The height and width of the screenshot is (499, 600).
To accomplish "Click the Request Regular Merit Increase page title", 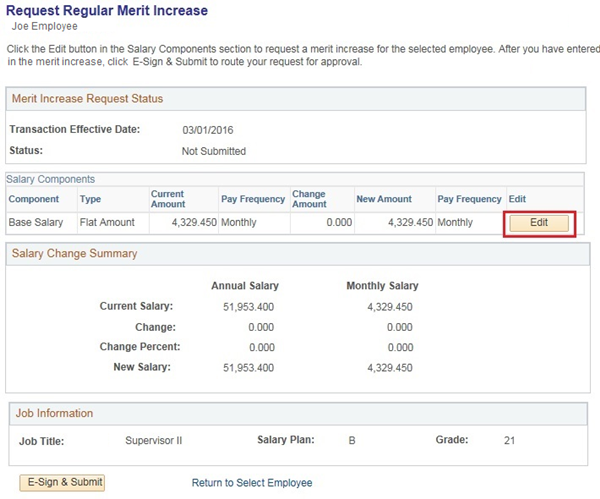I will pos(108,11).
